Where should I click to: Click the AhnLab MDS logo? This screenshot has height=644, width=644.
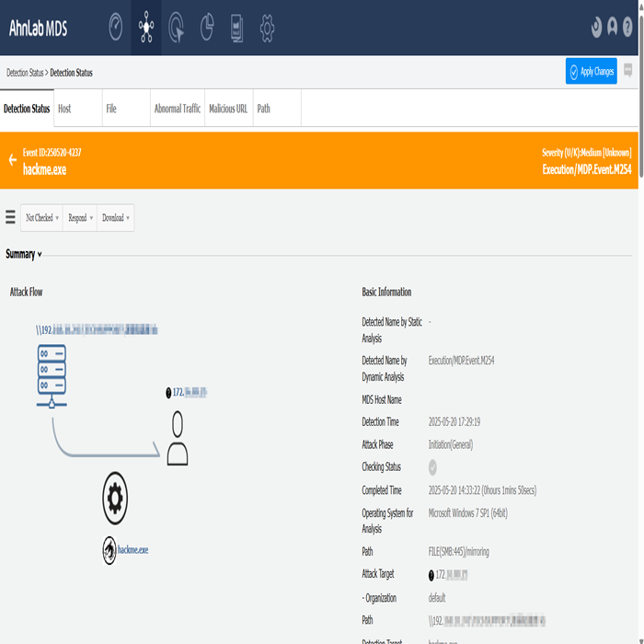coord(39,29)
